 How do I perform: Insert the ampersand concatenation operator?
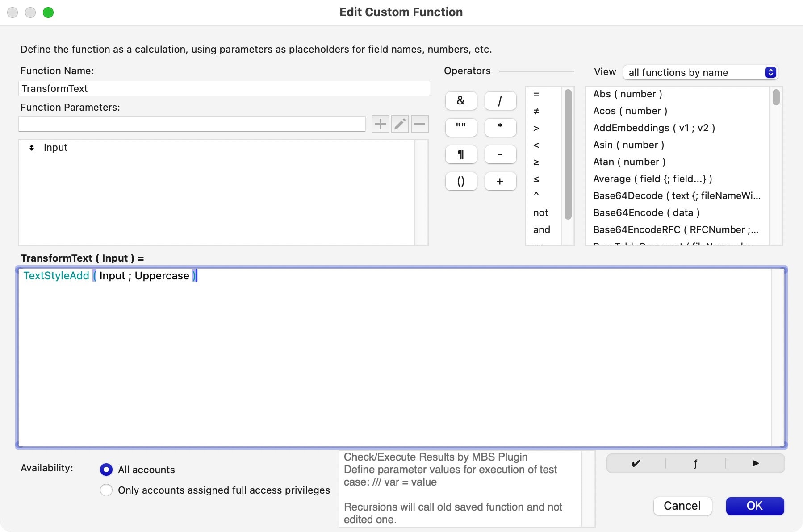461,101
